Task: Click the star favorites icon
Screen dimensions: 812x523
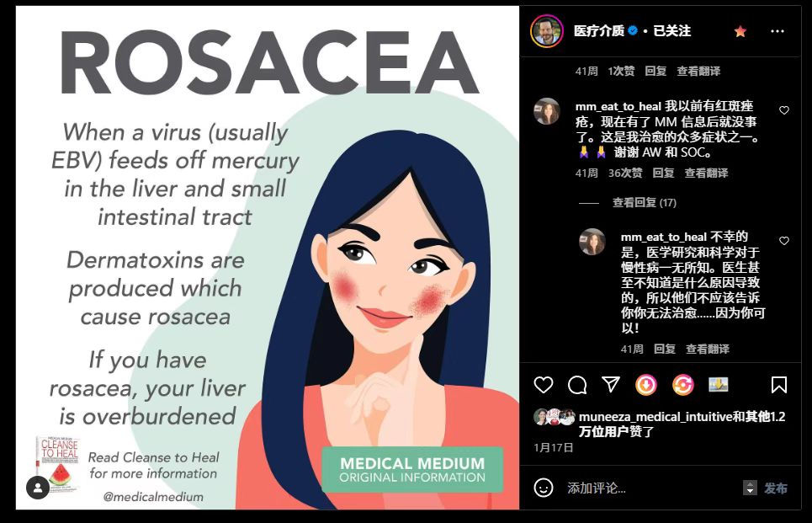Action: click(x=740, y=31)
